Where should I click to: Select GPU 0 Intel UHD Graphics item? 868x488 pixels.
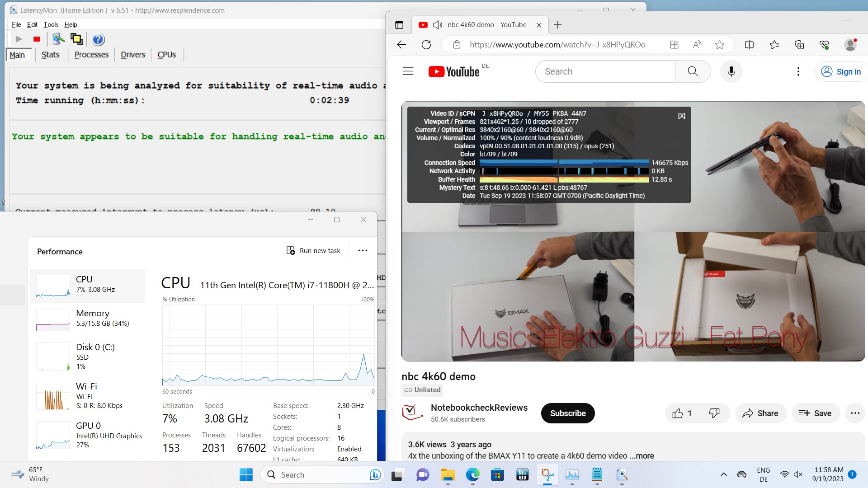tap(88, 435)
